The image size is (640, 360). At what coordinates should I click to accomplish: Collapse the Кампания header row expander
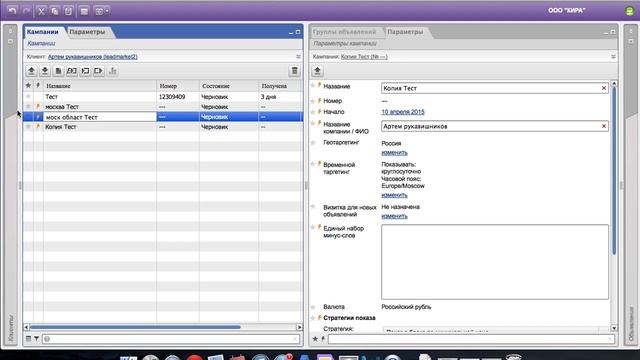[613, 57]
